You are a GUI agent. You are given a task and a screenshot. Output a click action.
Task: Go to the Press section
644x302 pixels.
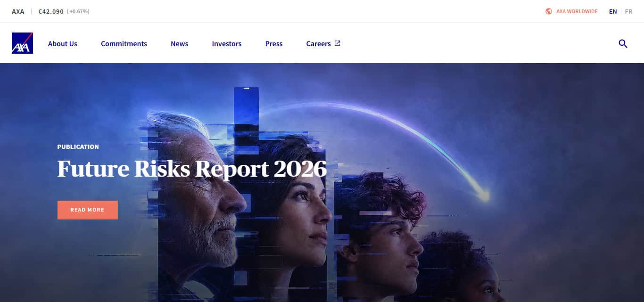(274, 44)
